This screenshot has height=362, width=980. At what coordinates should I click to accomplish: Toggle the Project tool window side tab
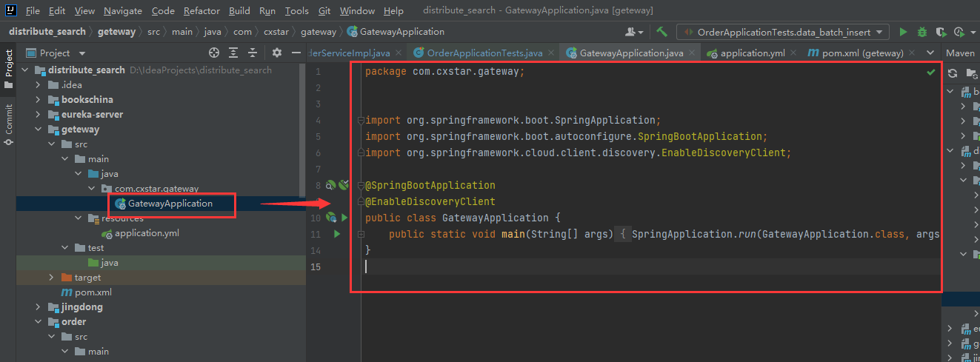pos(9,69)
